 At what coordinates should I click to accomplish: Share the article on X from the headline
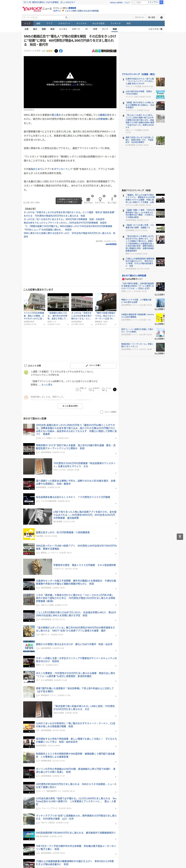56,51
